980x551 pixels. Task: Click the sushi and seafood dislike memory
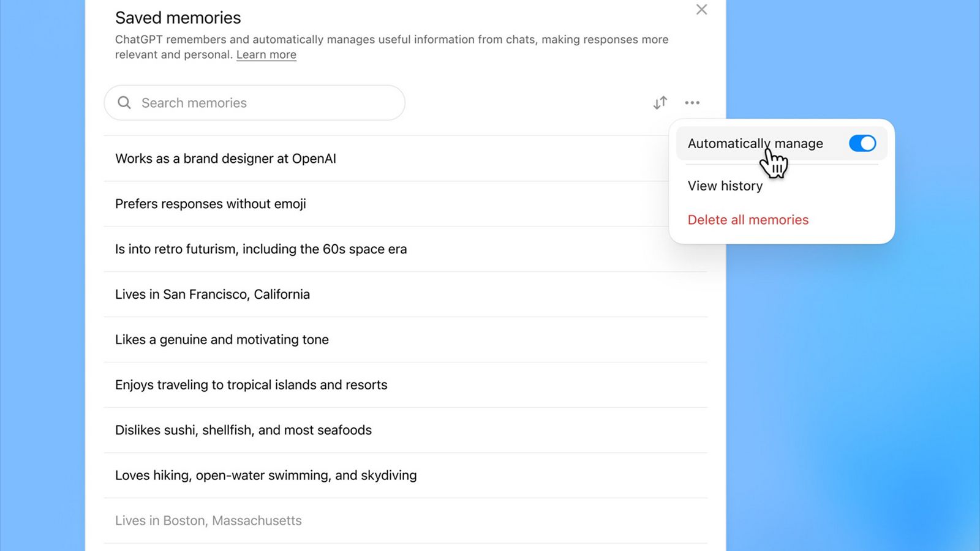(x=243, y=430)
